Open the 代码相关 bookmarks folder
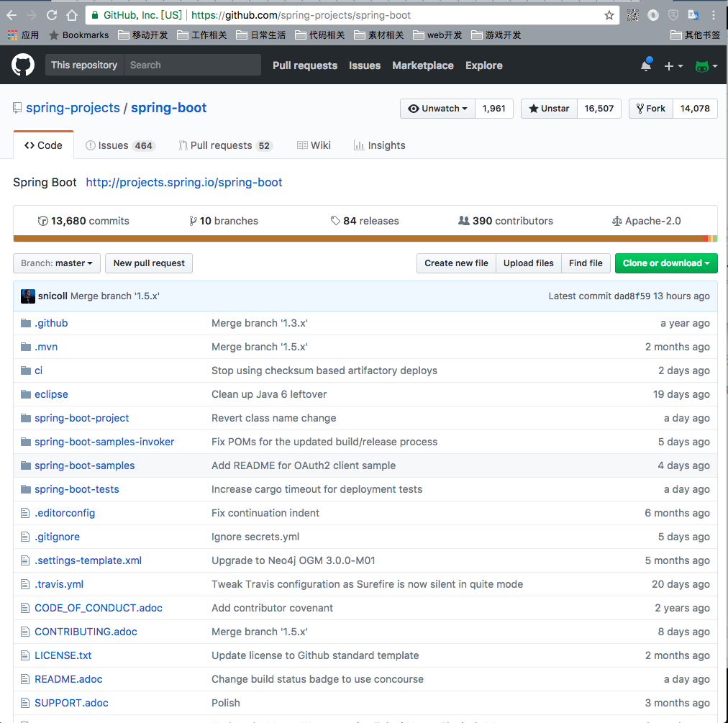Viewport: 728px width, 723px height. (x=320, y=35)
